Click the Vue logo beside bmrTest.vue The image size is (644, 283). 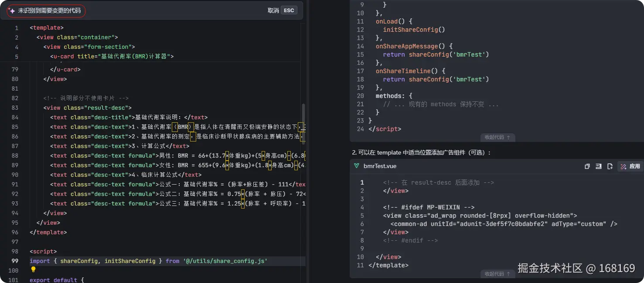pyautogui.click(x=357, y=166)
